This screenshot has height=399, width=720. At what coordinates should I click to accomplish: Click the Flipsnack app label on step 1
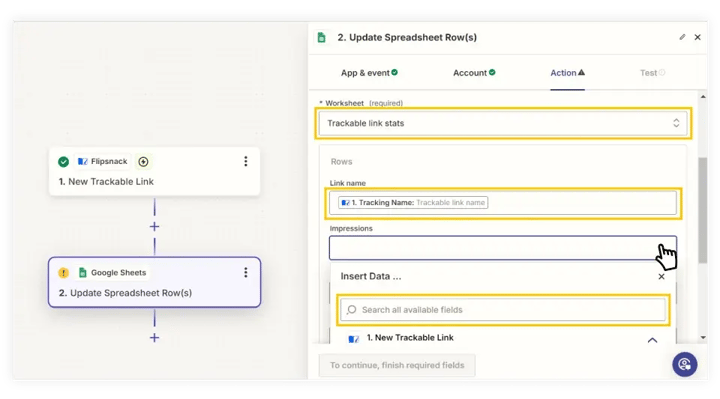point(102,161)
